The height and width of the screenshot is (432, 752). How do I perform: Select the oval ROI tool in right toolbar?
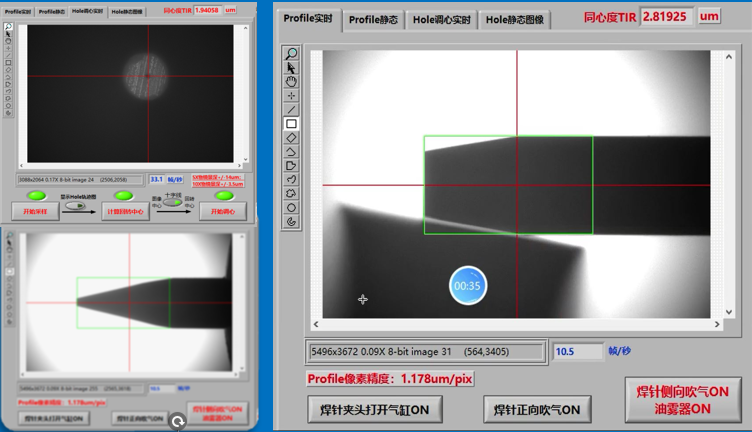tap(291, 207)
